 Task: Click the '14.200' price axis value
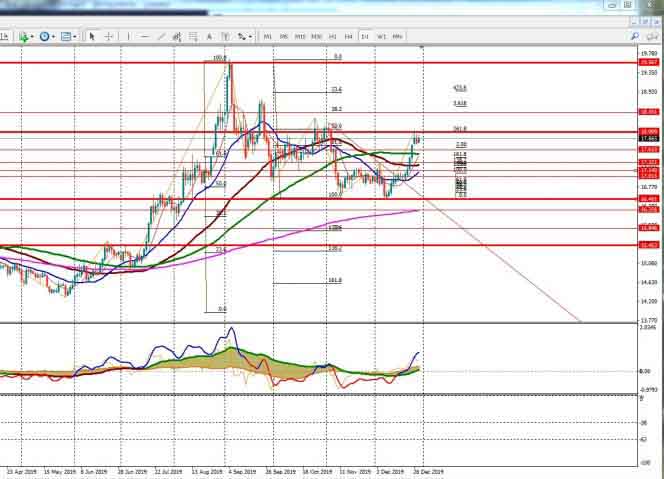click(x=649, y=301)
